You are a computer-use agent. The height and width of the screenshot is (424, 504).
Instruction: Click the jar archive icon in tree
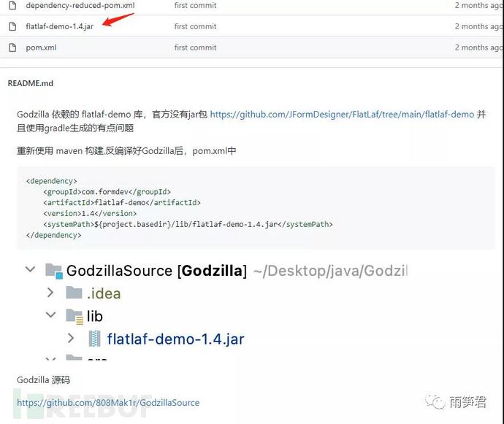[x=94, y=339]
